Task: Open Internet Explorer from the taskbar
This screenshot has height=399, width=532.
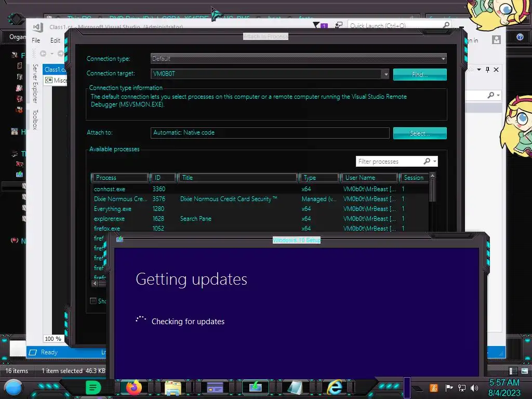Action: 335,387
